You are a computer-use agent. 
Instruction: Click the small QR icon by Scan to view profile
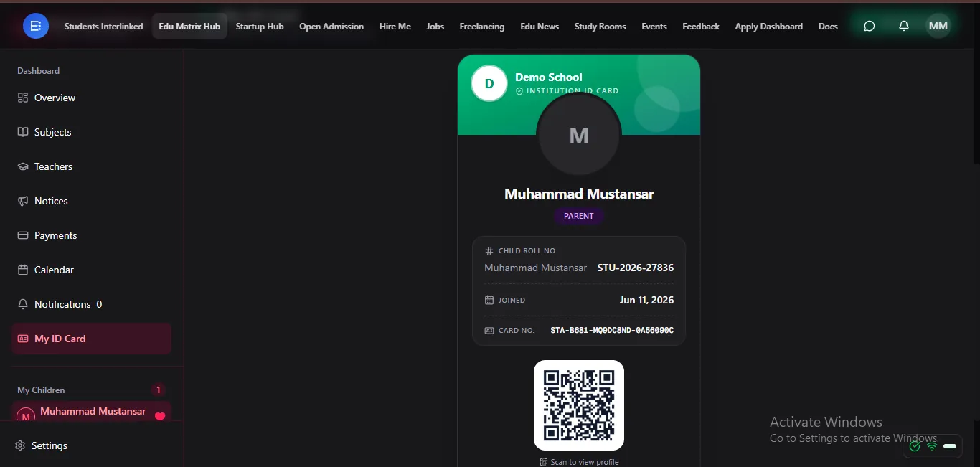[x=543, y=462]
